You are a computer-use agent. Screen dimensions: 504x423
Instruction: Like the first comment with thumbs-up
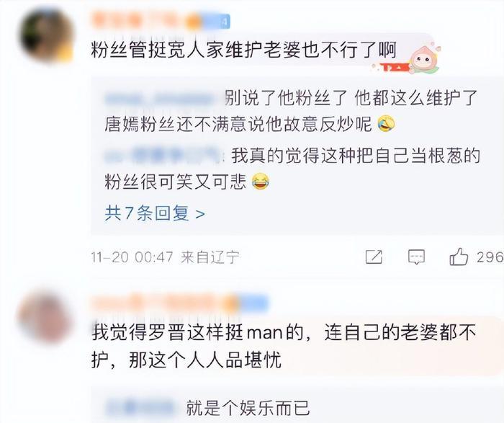coord(459,257)
